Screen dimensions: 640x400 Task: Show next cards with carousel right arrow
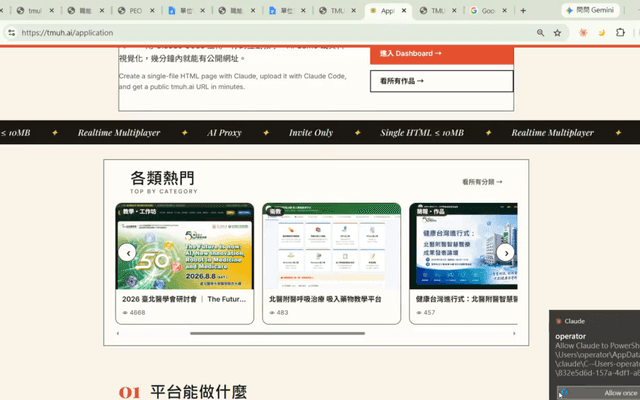coord(505,253)
